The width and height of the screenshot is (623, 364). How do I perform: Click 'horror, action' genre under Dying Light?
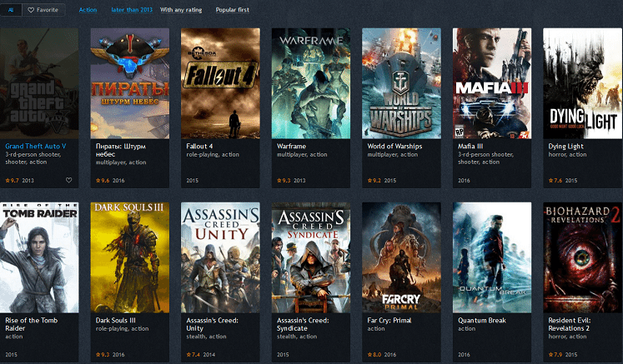point(567,154)
